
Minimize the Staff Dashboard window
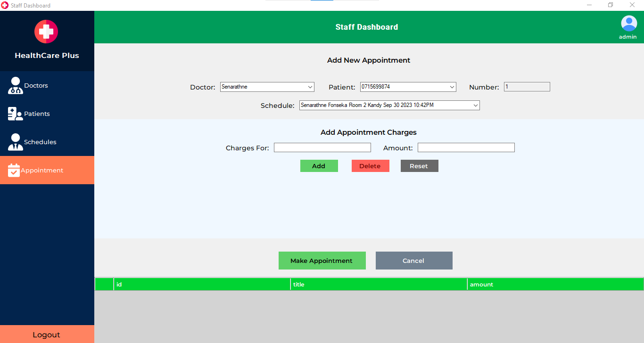coord(589,5)
